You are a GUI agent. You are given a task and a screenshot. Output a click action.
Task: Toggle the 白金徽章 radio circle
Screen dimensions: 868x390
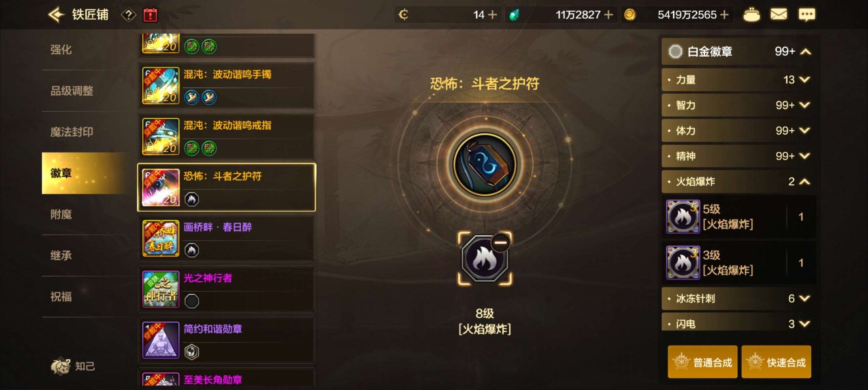coord(675,51)
